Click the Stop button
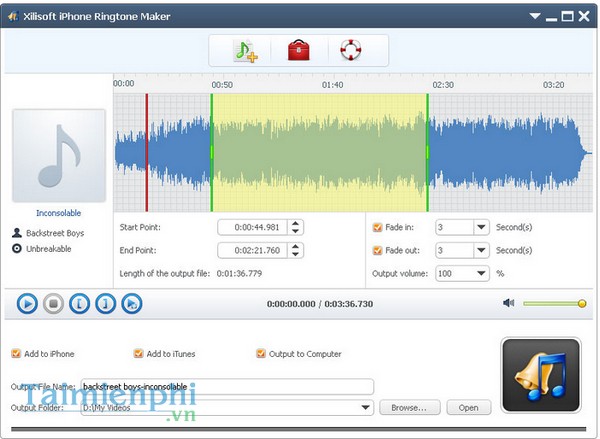 point(53,304)
